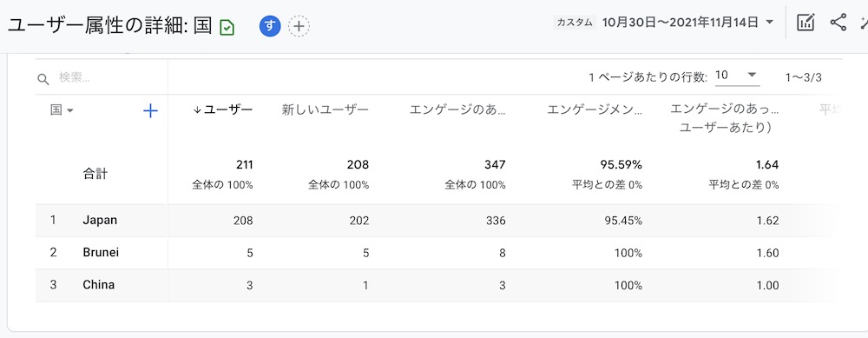The width and height of the screenshot is (868, 338).
Task: Add a secondary dimension with the blue plus
Action: click(150, 111)
